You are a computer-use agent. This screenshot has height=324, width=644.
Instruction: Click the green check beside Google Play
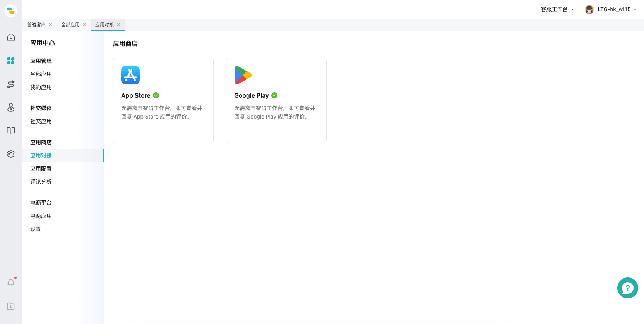pyautogui.click(x=274, y=95)
